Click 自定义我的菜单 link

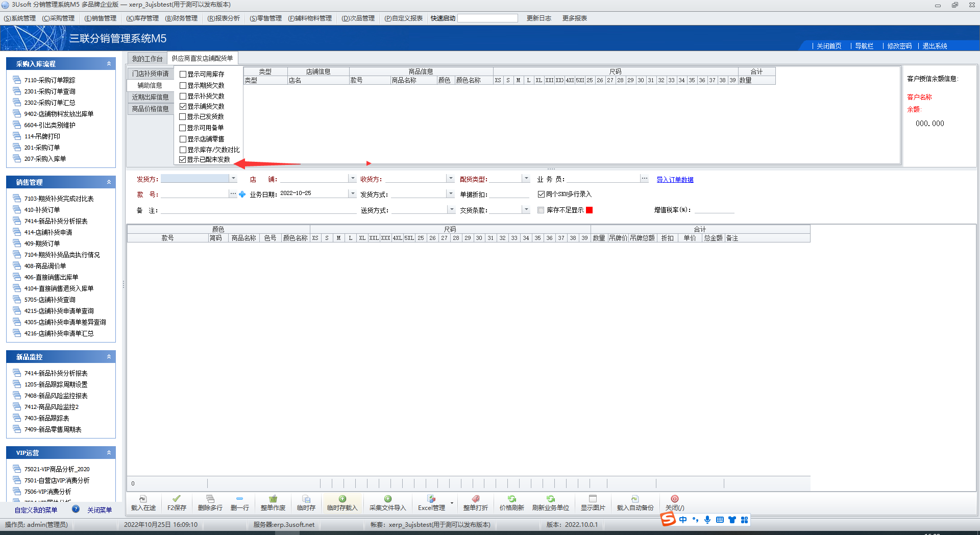pos(36,510)
